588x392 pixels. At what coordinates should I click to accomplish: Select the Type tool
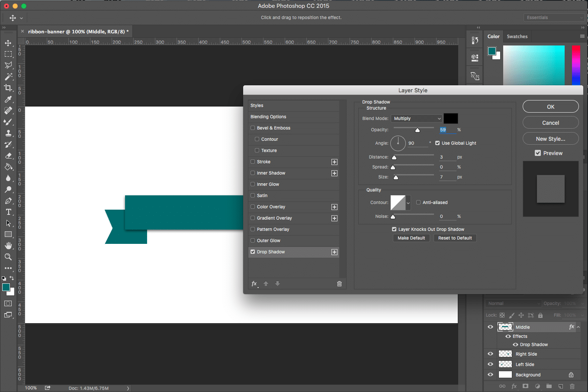point(8,212)
